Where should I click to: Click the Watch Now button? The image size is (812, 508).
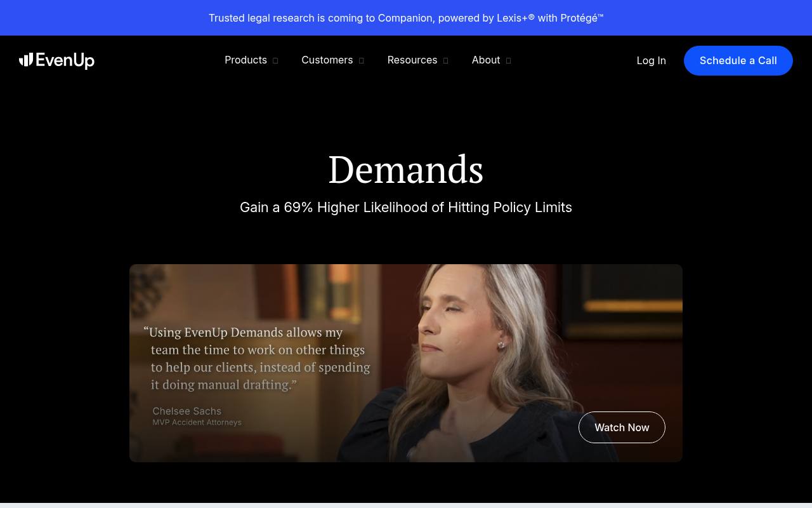(x=622, y=427)
